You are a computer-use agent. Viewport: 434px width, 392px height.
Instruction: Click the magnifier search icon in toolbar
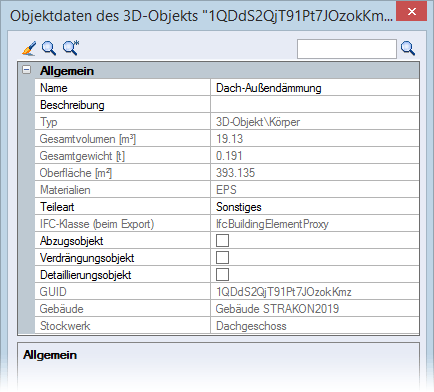[x=49, y=48]
